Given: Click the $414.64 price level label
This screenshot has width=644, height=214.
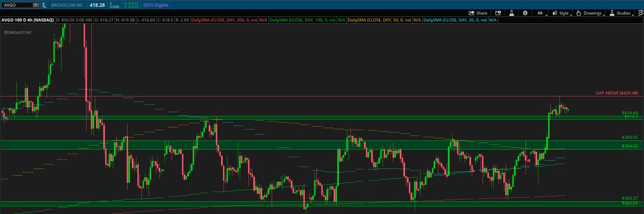Looking at the screenshot, I should (630, 113).
